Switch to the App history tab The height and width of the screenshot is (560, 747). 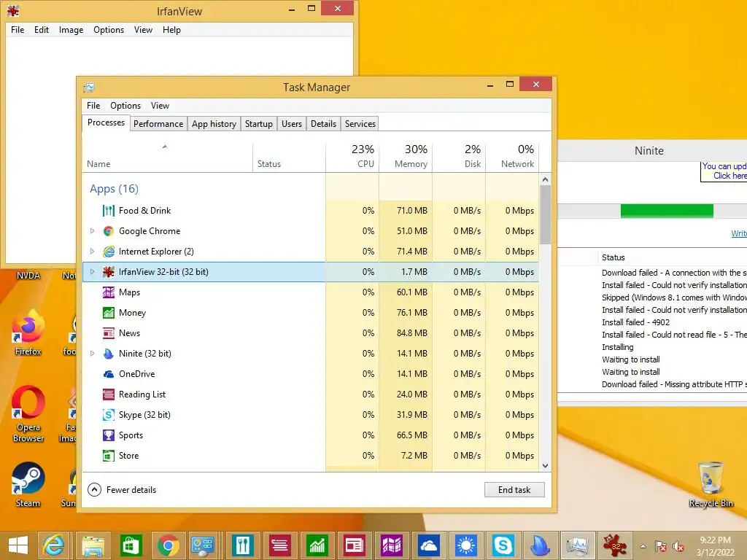tap(214, 124)
